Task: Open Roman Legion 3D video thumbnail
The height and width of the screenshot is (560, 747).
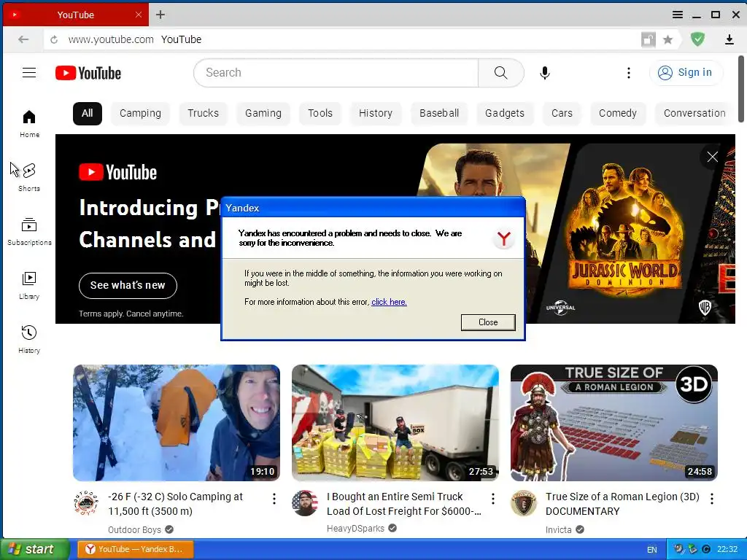Action: coord(614,423)
